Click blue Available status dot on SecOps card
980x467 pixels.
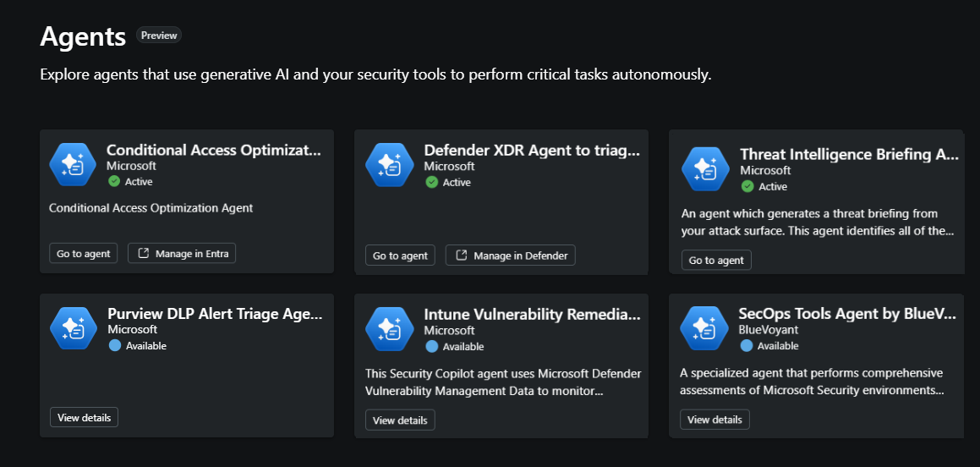click(746, 346)
